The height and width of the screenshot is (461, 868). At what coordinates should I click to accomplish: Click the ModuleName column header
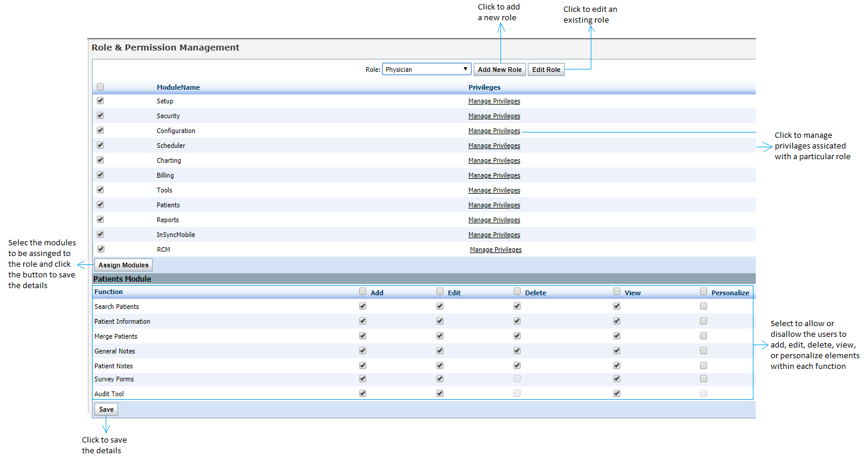click(178, 87)
